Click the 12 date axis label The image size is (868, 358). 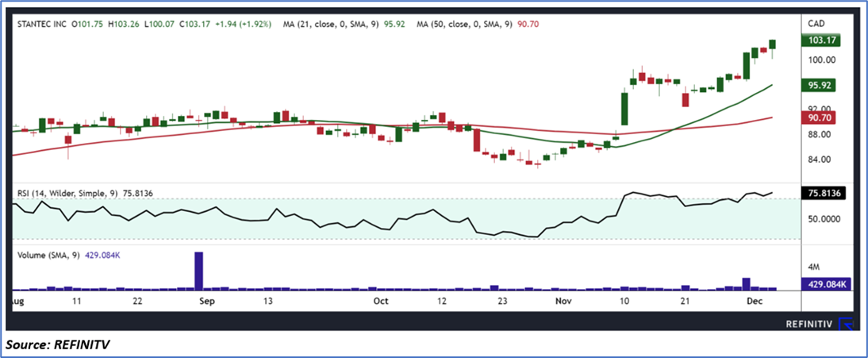click(x=441, y=301)
